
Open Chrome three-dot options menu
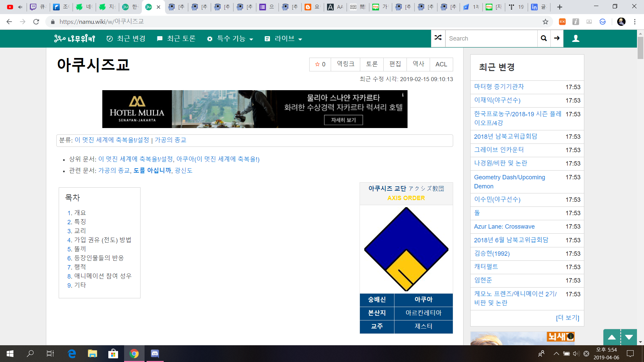point(635,22)
